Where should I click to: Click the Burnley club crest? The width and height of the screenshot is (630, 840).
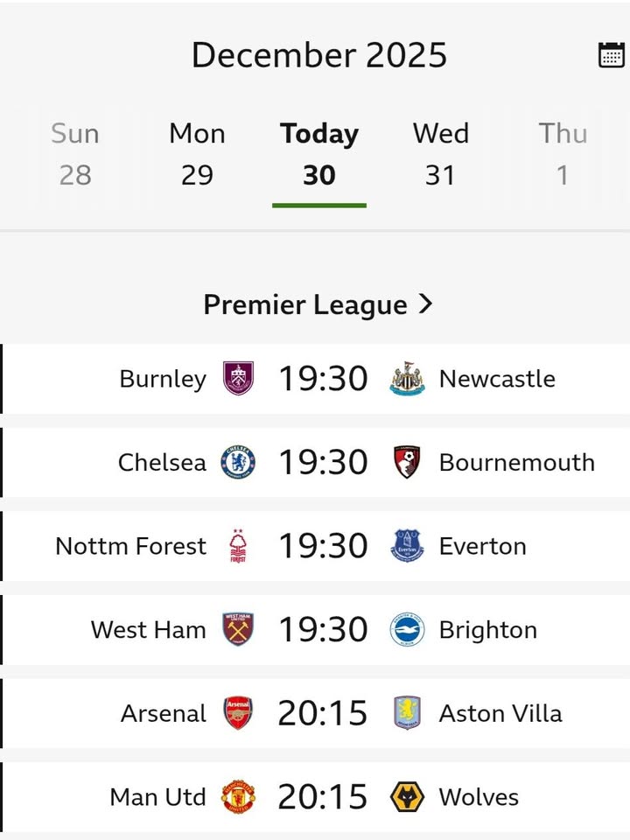click(238, 379)
